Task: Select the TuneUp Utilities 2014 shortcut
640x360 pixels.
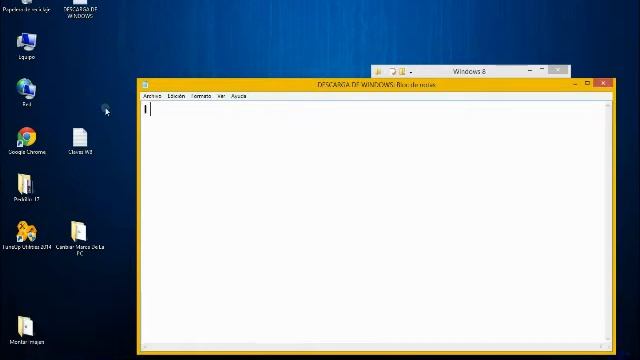Action: tap(27, 236)
